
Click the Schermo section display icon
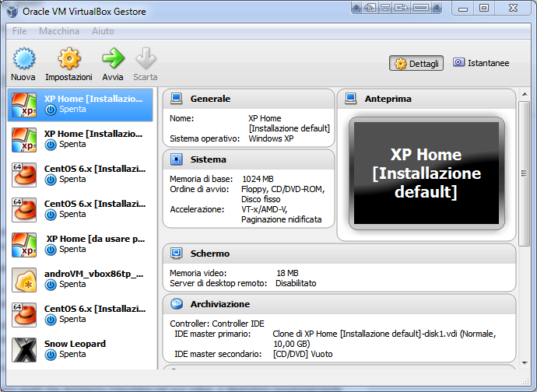pos(177,254)
